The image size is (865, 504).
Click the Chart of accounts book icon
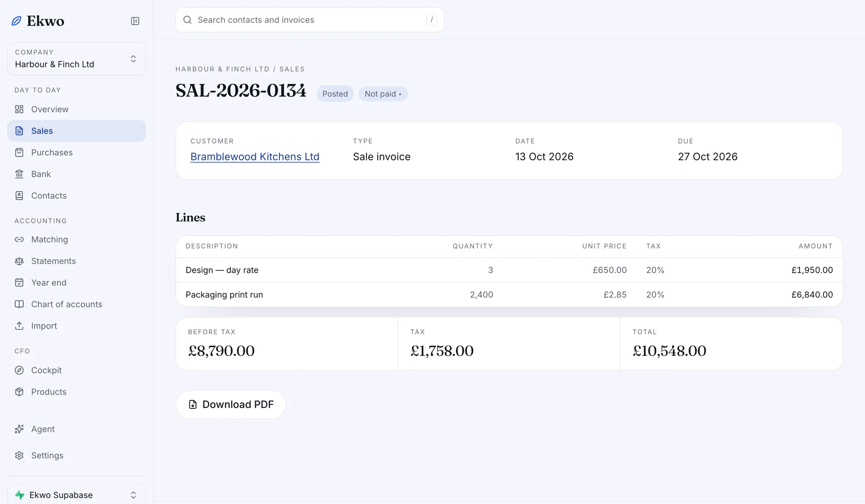(x=19, y=304)
